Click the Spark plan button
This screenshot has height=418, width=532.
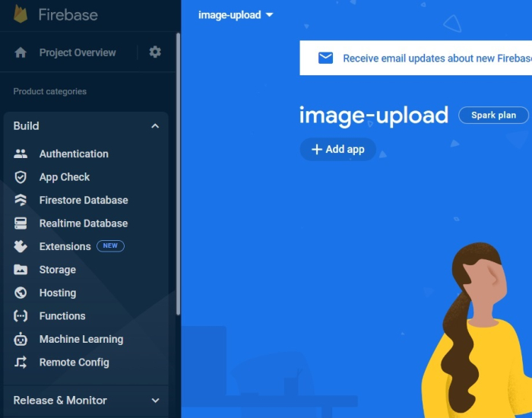493,116
